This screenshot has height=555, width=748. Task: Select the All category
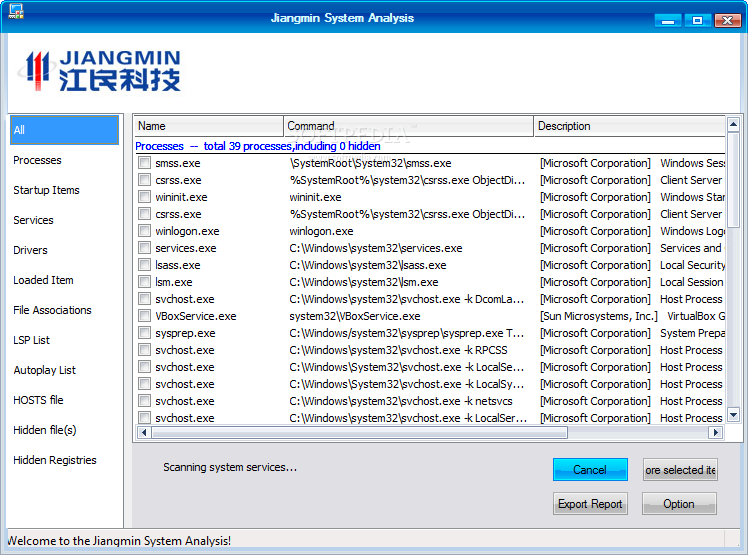[x=64, y=130]
